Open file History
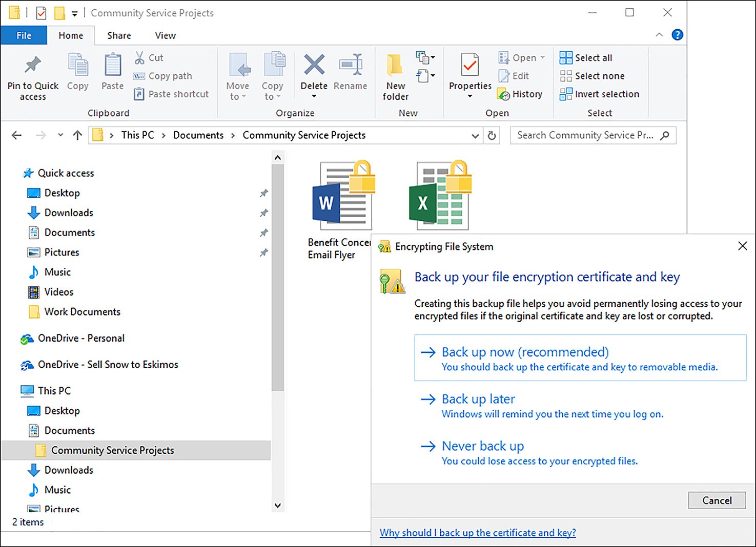This screenshot has width=756, height=547. 520,94
